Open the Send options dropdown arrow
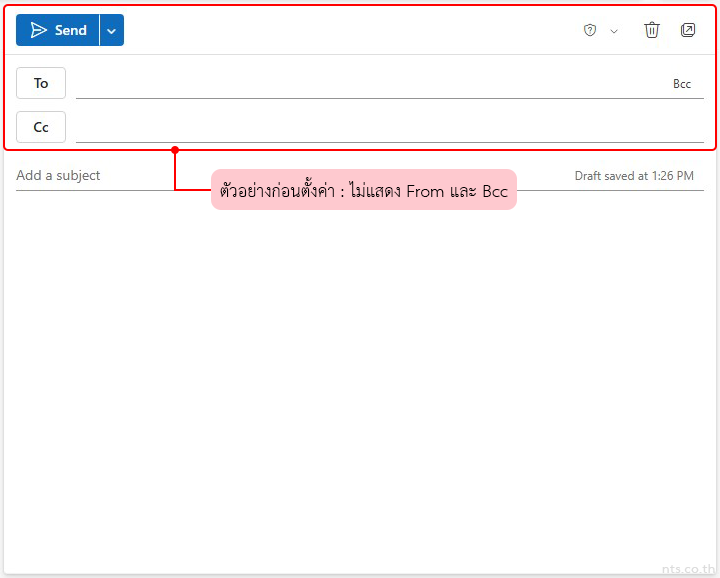 [112, 30]
